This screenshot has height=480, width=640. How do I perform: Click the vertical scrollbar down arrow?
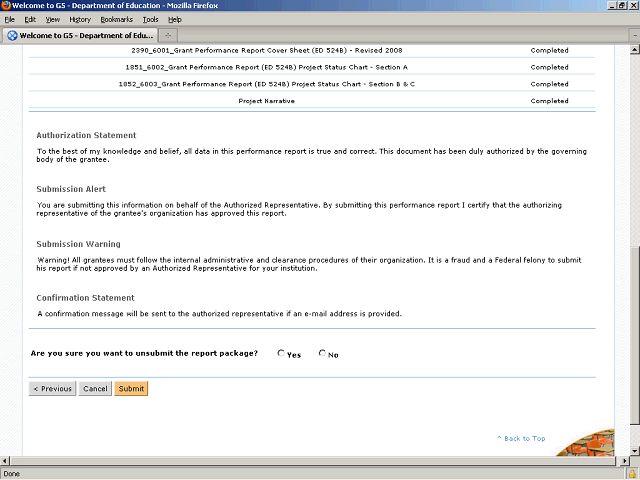(x=634, y=451)
